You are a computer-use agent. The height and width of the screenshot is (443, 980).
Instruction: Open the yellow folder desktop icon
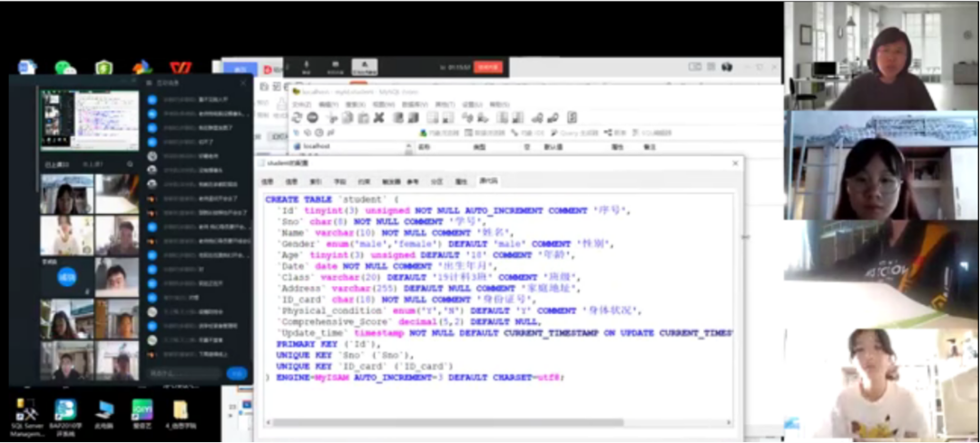[180, 414]
